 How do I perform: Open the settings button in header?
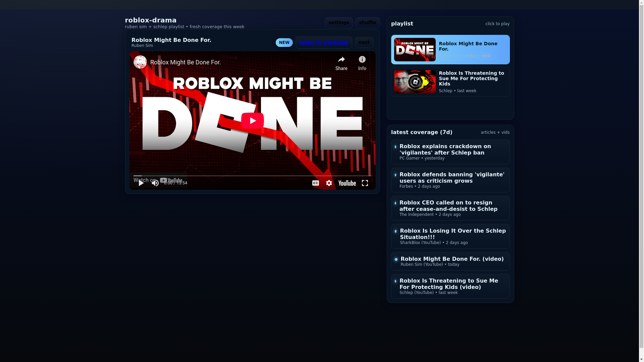[x=338, y=22]
